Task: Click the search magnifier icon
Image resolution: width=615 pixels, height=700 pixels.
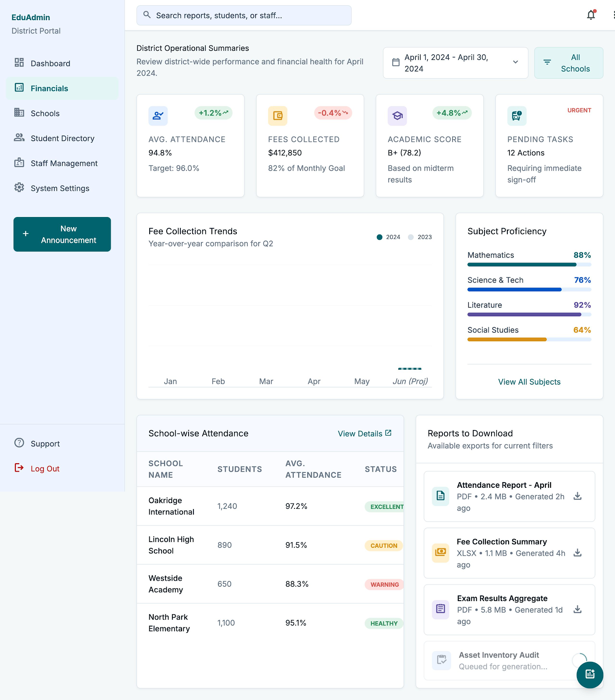Action: (147, 15)
